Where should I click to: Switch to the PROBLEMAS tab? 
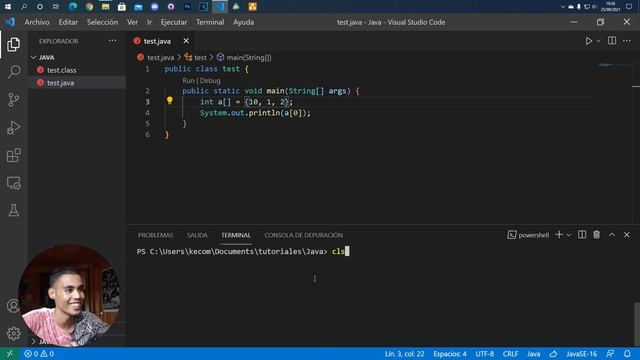(x=155, y=235)
